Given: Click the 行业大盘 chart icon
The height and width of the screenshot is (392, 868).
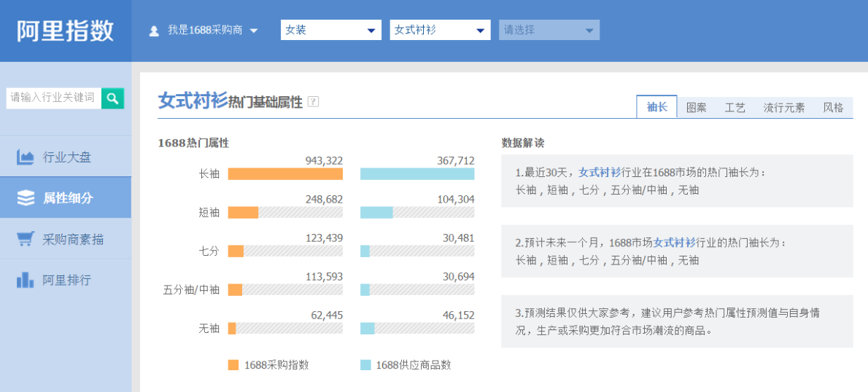Looking at the screenshot, I should click(x=26, y=157).
